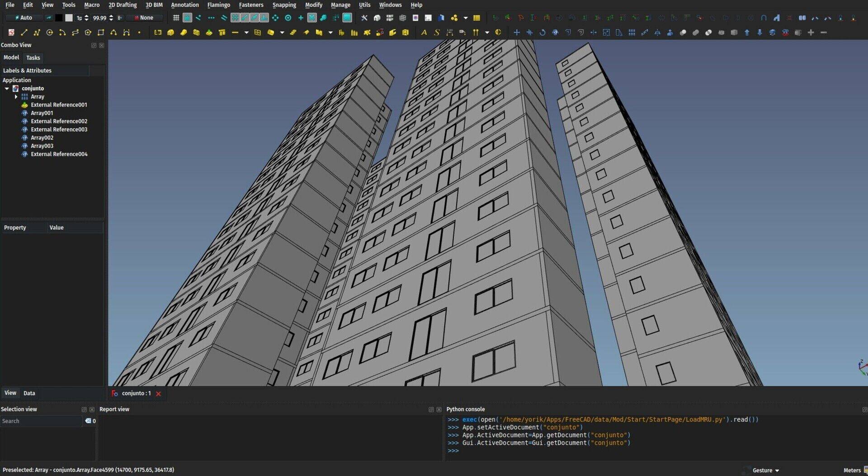The width and height of the screenshot is (868, 476).
Task: Click the Array tool in the modify toolbar
Action: click(x=632, y=33)
